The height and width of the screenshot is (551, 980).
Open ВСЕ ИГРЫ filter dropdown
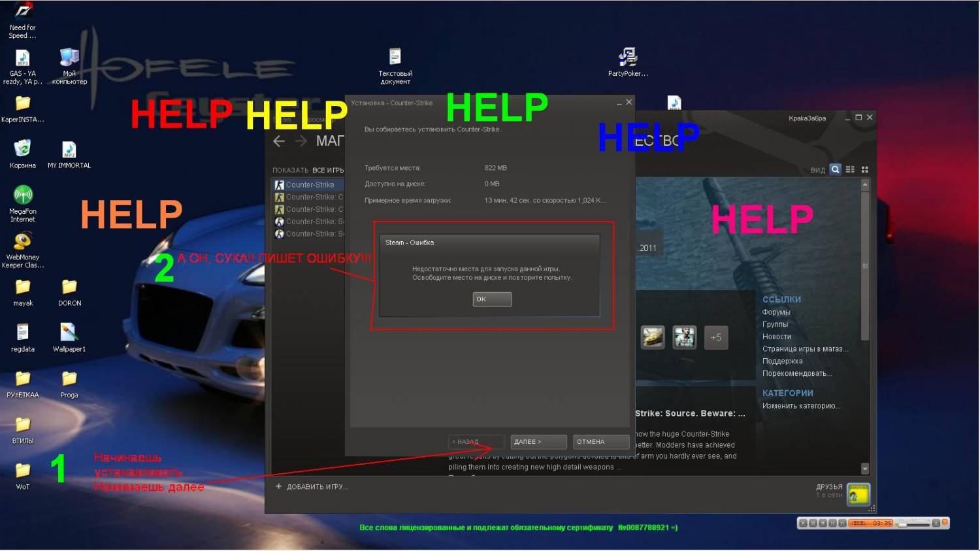pyautogui.click(x=328, y=170)
